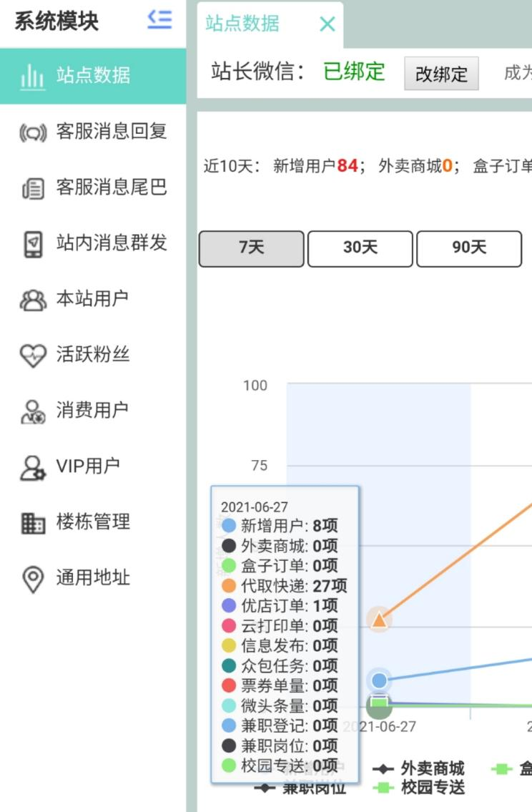Collapse the 系统模块 sidebar menu

159,19
